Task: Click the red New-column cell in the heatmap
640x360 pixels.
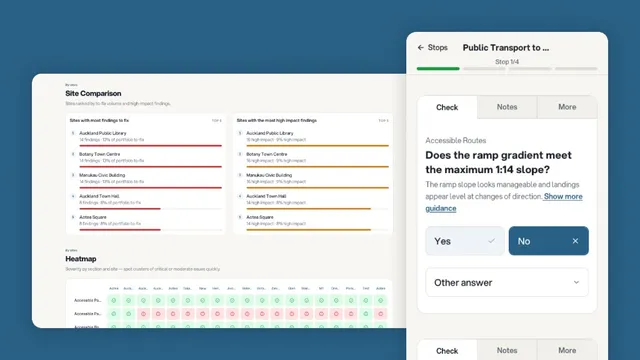Action: click(202, 314)
